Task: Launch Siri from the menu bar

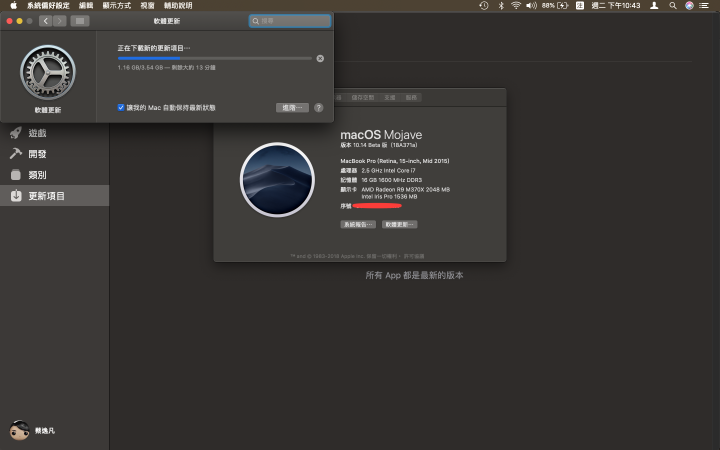Action: pyautogui.click(x=689, y=6)
